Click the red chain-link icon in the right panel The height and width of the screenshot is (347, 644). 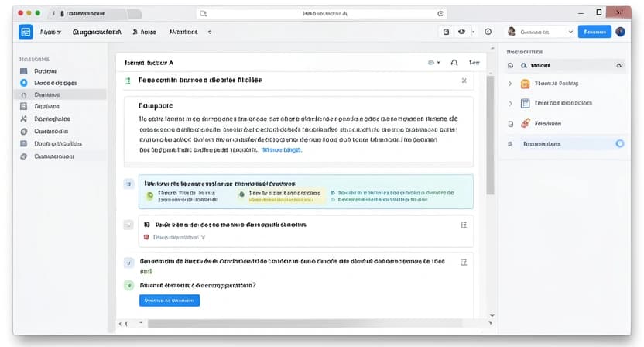click(x=526, y=123)
